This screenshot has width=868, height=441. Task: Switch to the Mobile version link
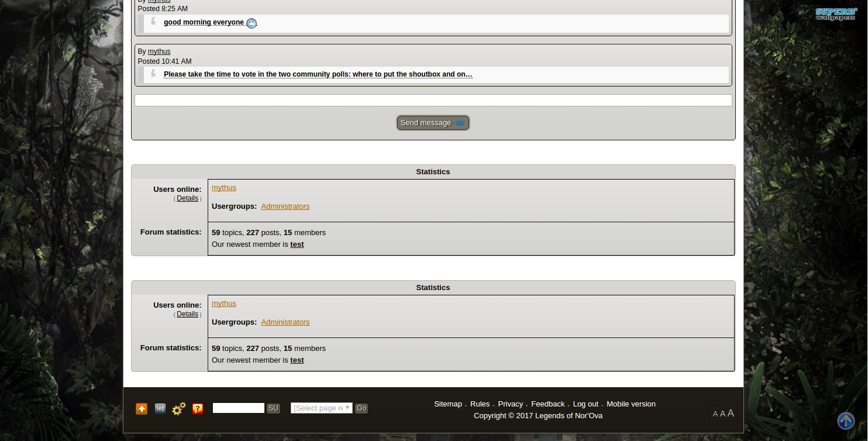point(631,404)
